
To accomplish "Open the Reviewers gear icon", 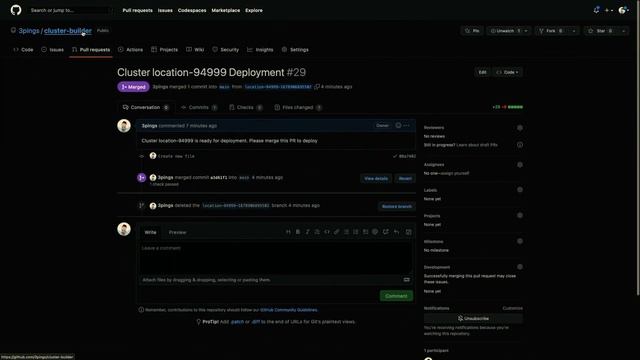I will point(520,128).
